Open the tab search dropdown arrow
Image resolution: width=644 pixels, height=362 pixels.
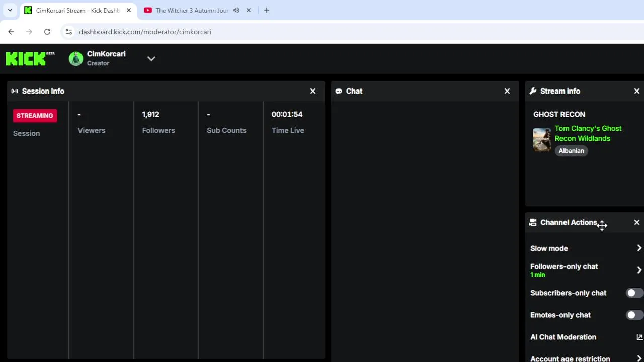pos(10,10)
